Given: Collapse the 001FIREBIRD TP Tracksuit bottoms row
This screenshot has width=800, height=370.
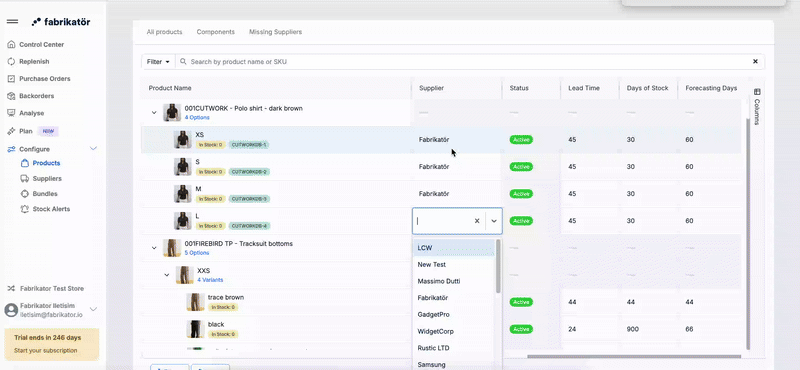Looking at the screenshot, I should coord(154,248).
